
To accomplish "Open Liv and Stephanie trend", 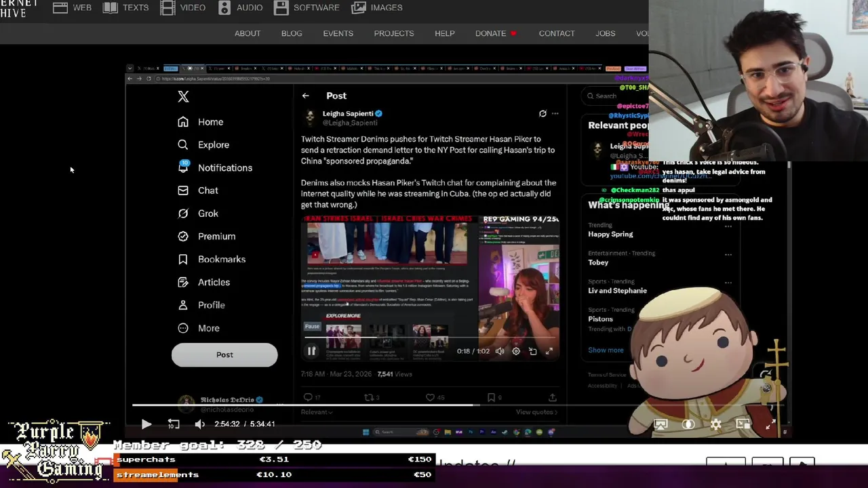I will tap(617, 291).
